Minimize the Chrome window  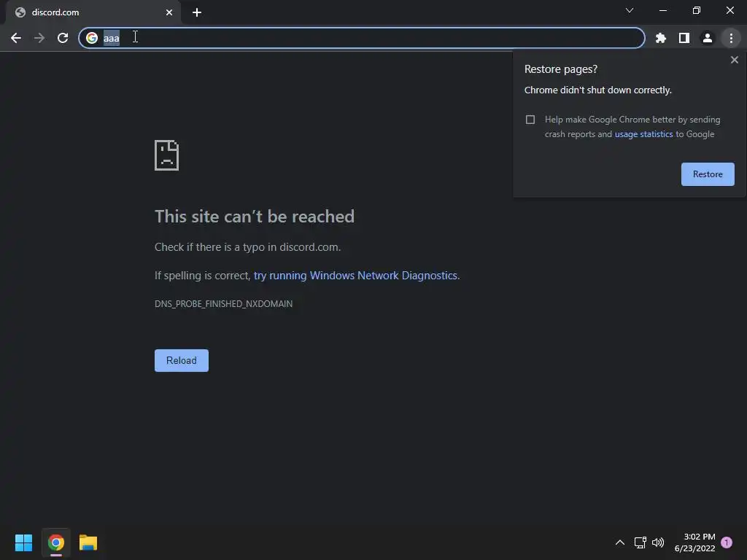pos(662,10)
